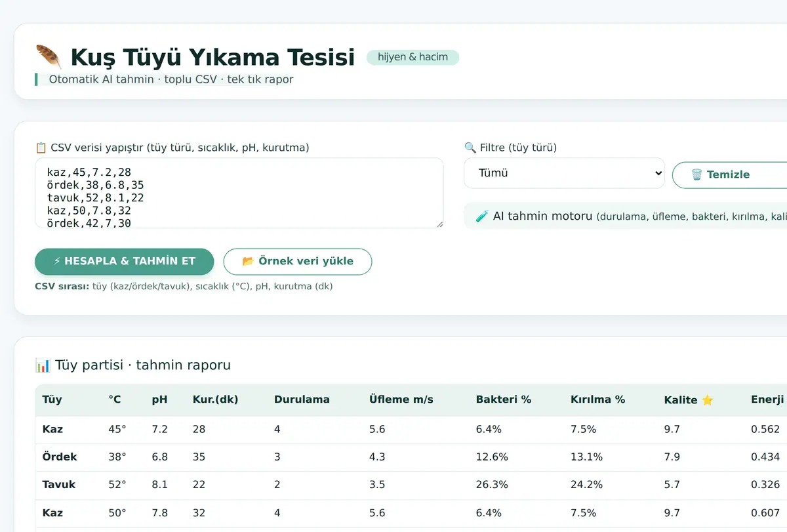Click the HESAPLA & TAHMİN ET button
Viewport: 787px width, 532px height.
pyautogui.click(x=125, y=261)
